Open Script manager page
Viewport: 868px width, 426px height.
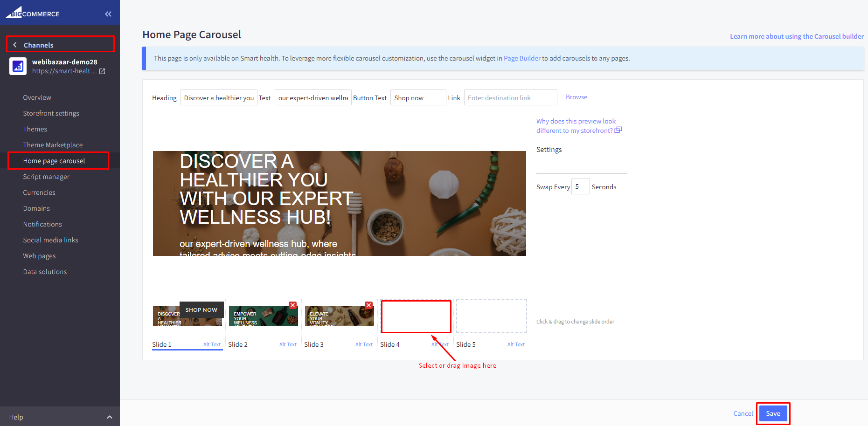coord(46,177)
